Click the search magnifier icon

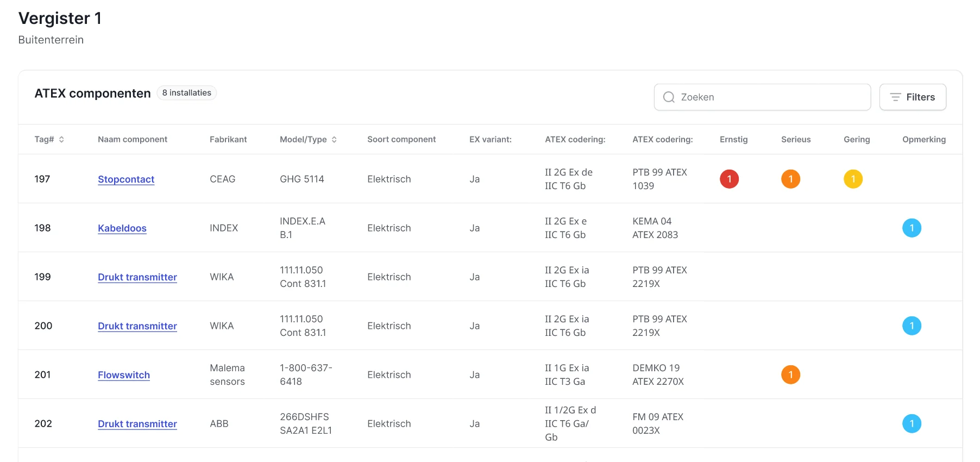coord(669,97)
